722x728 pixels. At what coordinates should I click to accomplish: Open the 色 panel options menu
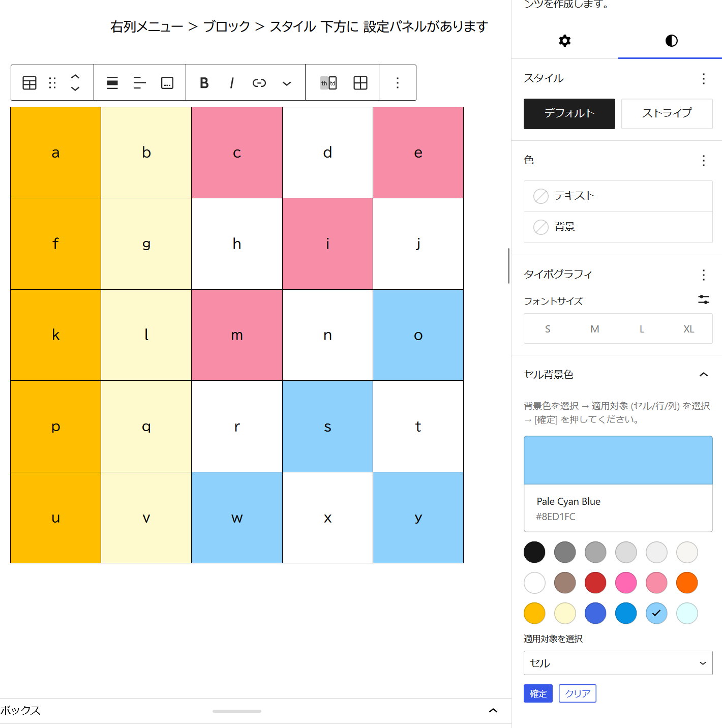point(704,161)
